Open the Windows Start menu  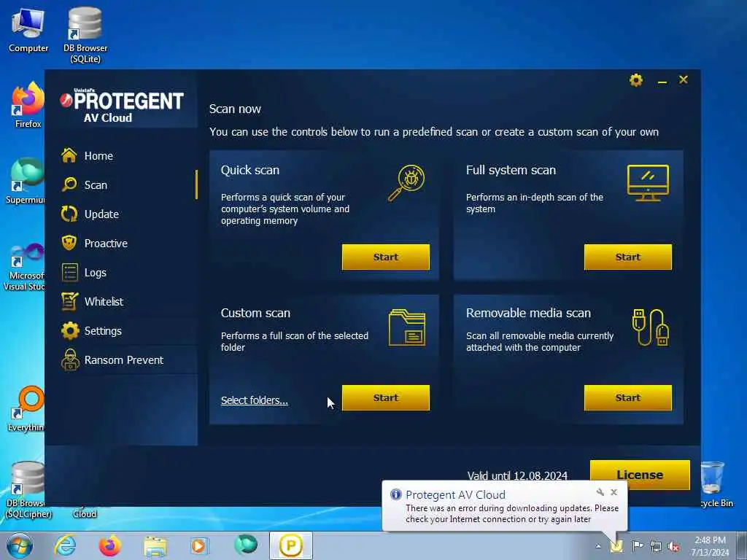tap(20, 545)
